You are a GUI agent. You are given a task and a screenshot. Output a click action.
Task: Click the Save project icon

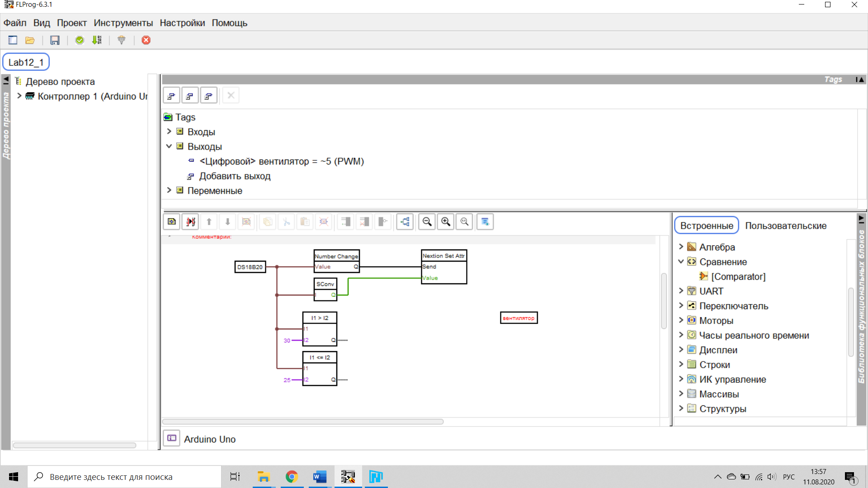(x=55, y=40)
